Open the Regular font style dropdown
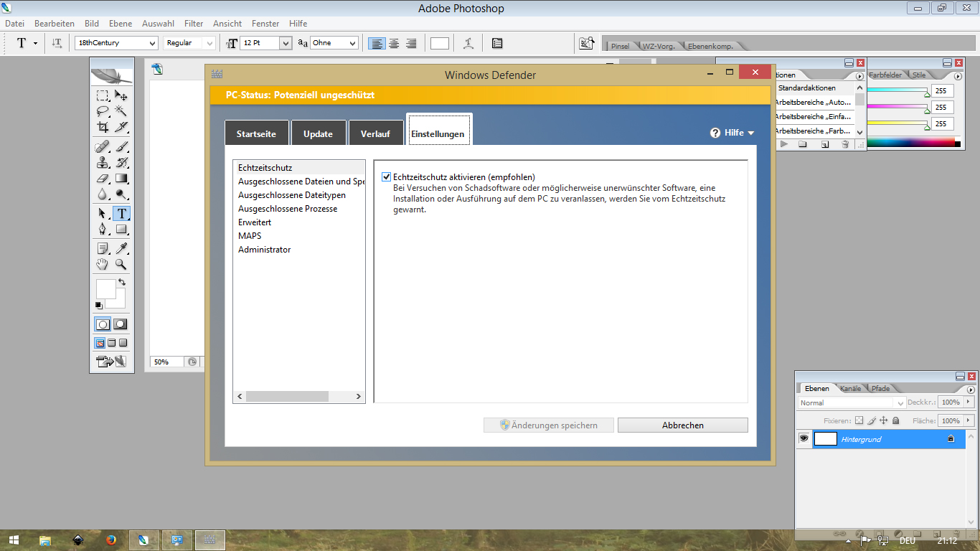980x551 pixels. coord(209,43)
